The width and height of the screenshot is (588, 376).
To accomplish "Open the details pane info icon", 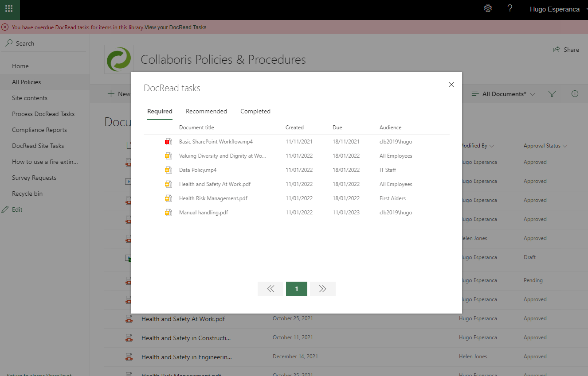I will click(x=575, y=94).
